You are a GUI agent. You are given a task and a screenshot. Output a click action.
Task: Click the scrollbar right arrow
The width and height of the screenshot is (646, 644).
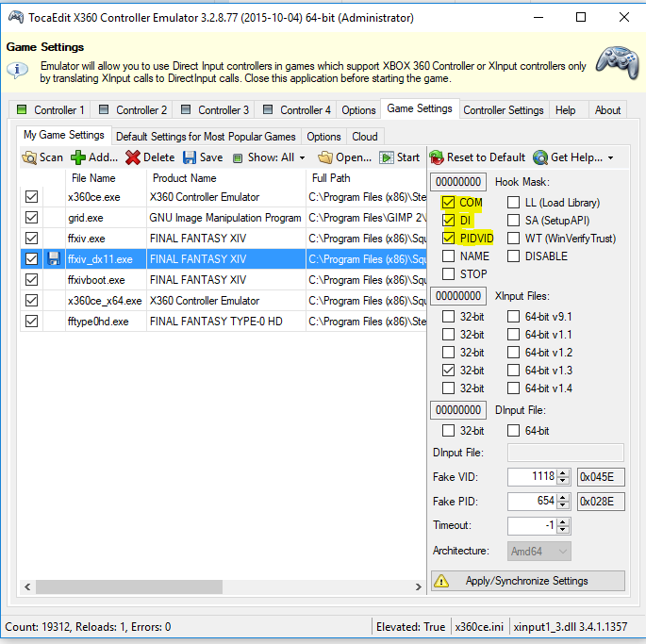click(418, 586)
